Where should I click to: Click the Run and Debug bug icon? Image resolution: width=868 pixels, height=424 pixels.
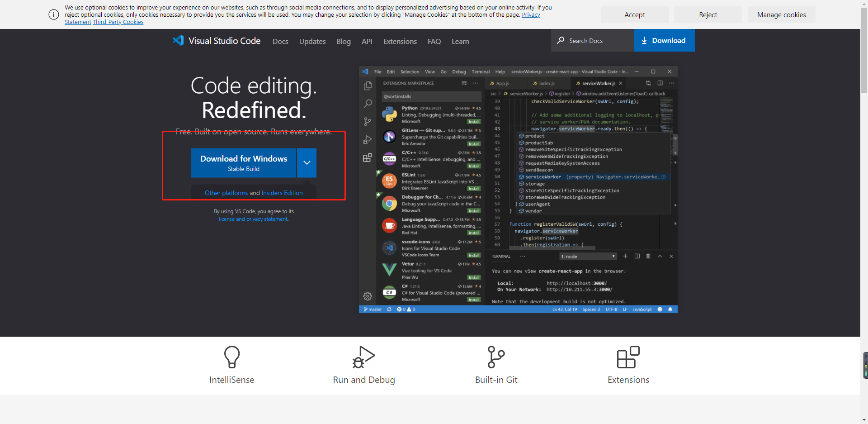click(x=364, y=357)
